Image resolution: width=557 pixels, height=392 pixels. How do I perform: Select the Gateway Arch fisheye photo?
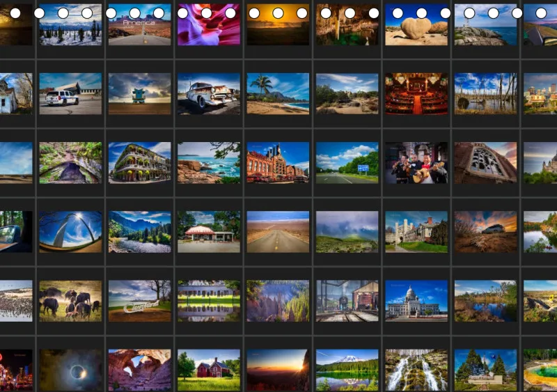click(70, 232)
